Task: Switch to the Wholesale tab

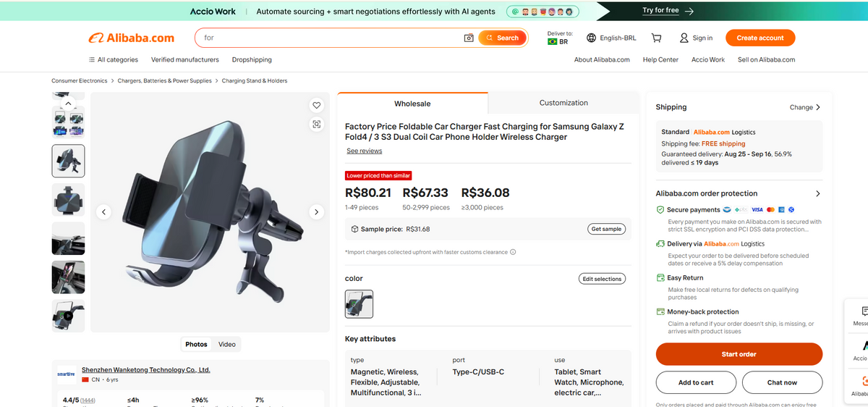Action: pyautogui.click(x=412, y=103)
